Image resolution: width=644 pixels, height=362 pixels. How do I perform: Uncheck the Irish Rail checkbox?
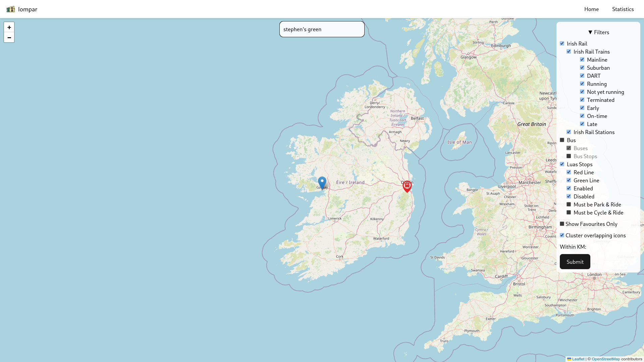[562, 44]
